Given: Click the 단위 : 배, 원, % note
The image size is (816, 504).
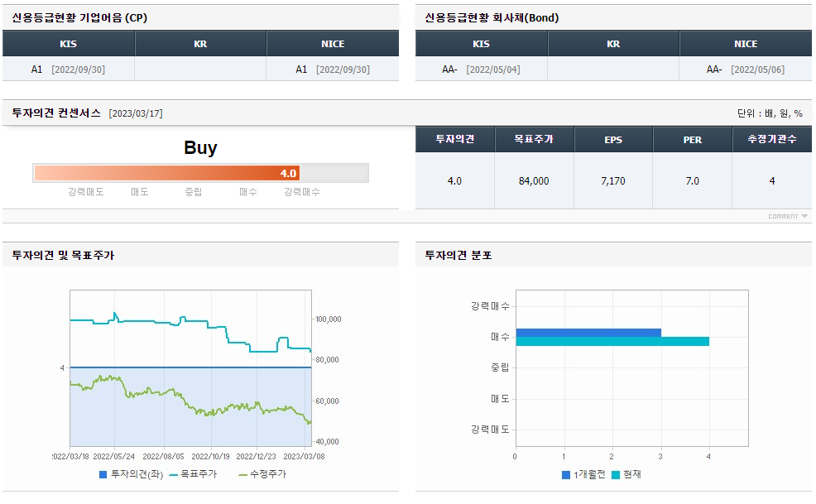Looking at the screenshot, I should click(x=770, y=113).
